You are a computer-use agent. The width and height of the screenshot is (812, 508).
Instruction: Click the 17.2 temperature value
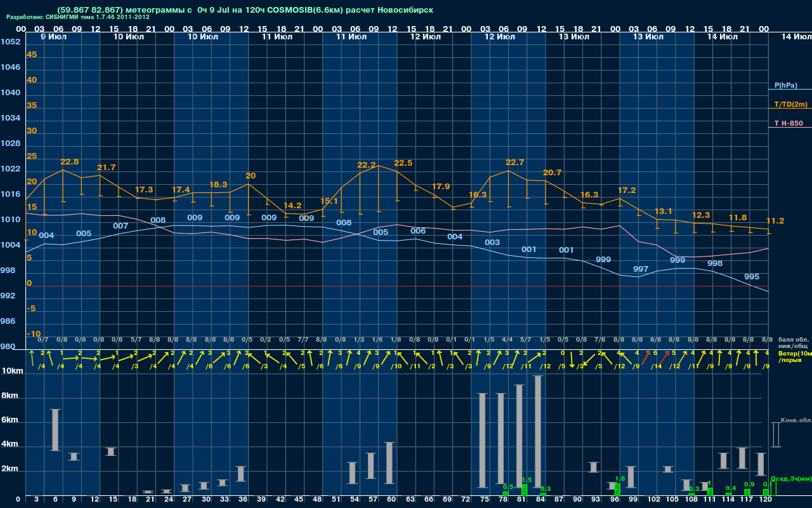[627, 190]
